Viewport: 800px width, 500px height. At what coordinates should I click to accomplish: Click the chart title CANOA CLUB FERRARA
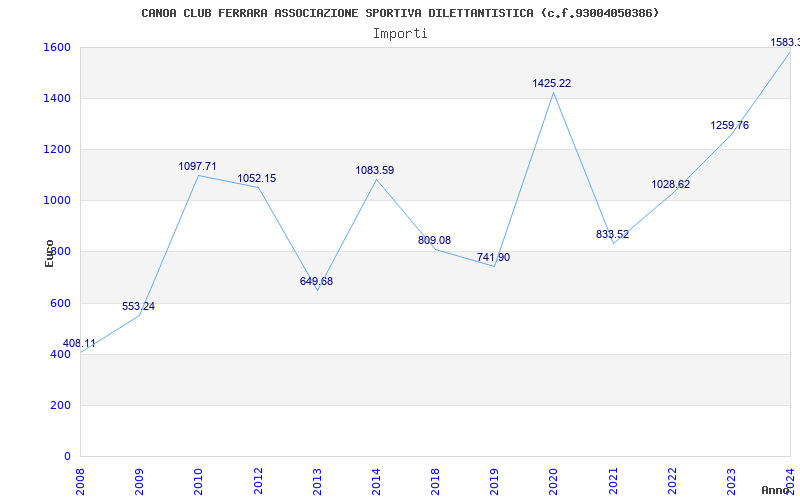(400, 13)
